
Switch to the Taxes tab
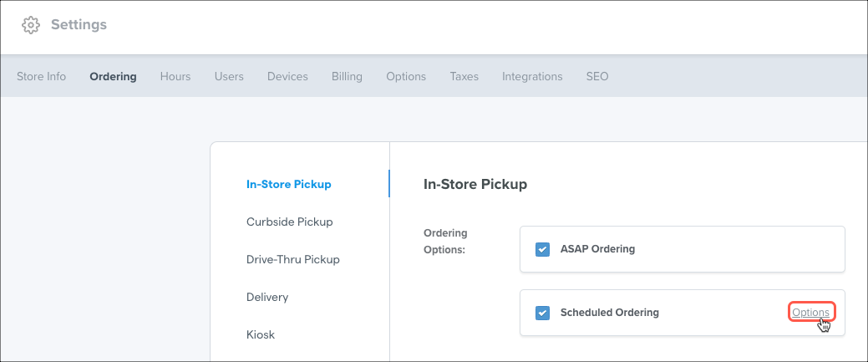click(x=464, y=77)
